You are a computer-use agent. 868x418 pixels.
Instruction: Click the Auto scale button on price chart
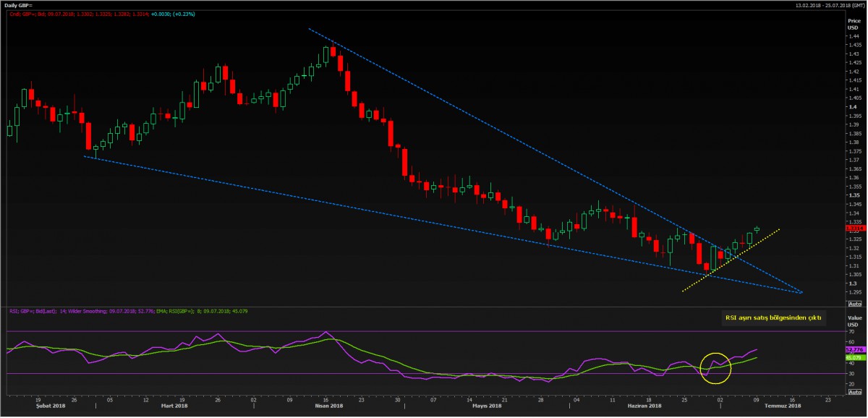click(x=854, y=304)
